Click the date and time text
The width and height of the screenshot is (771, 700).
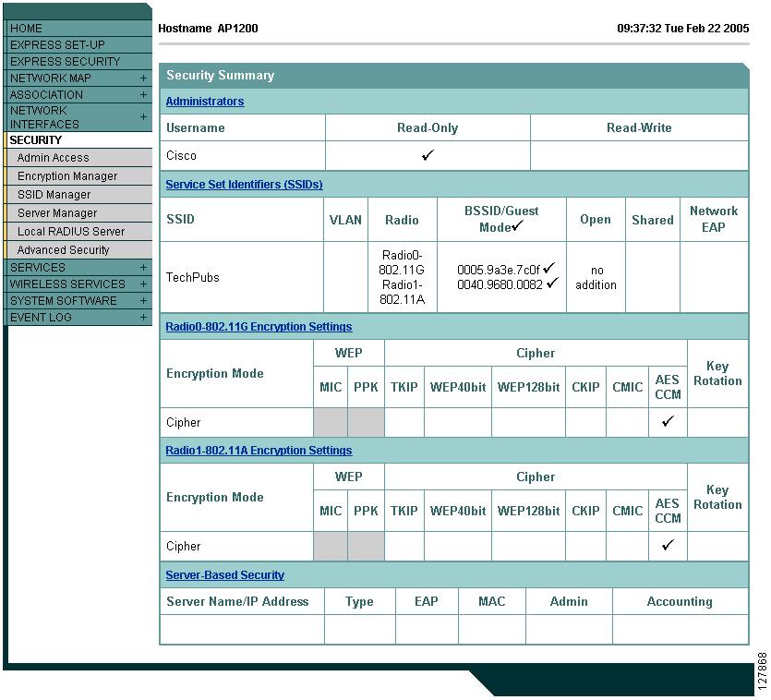click(x=683, y=29)
